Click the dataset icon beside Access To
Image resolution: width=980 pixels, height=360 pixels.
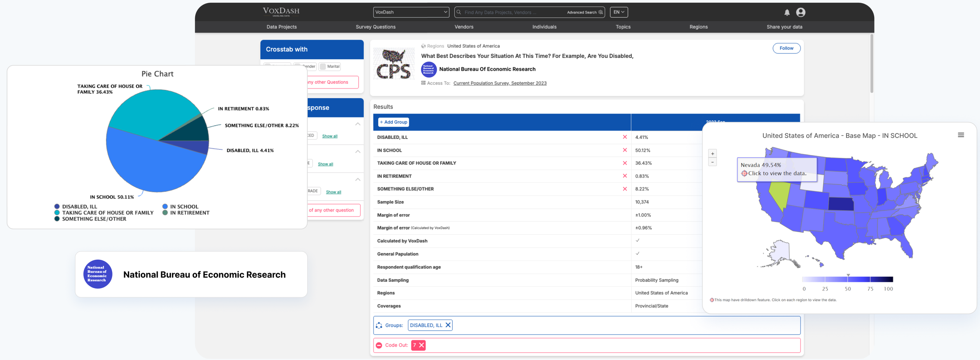click(x=423, y=83)
